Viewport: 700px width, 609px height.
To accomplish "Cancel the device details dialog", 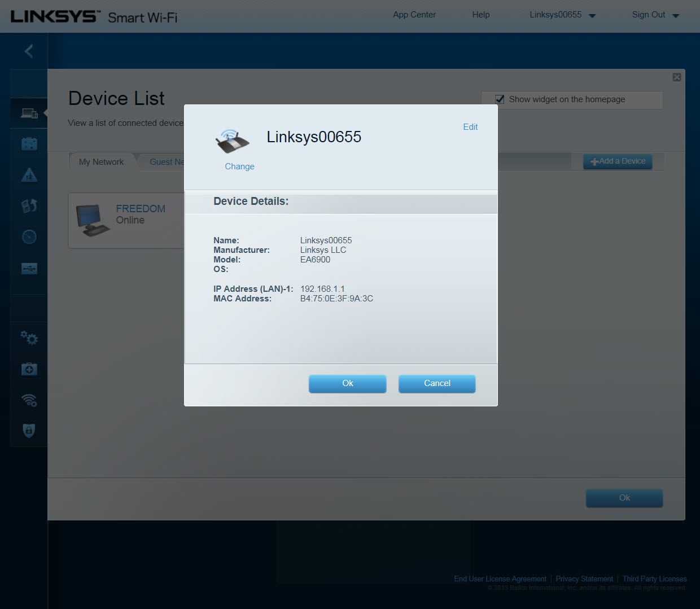I will tap(437, 384).
